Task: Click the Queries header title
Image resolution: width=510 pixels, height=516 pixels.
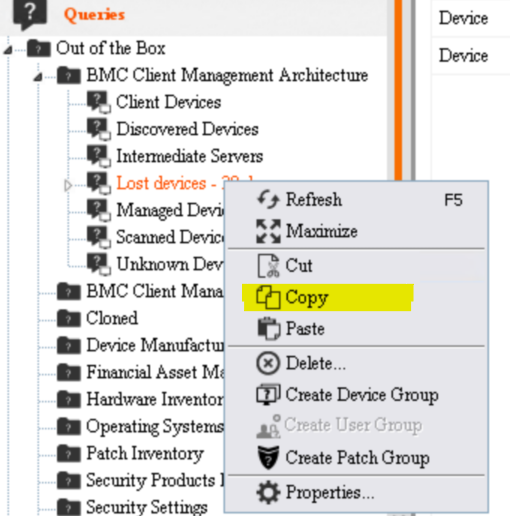Action: coord(94,15)
